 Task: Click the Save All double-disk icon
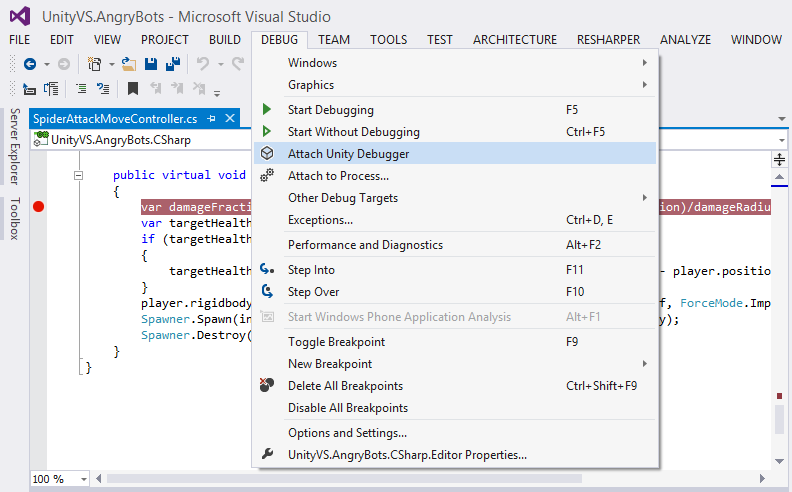pyautogui.click(x=173, y=64)
